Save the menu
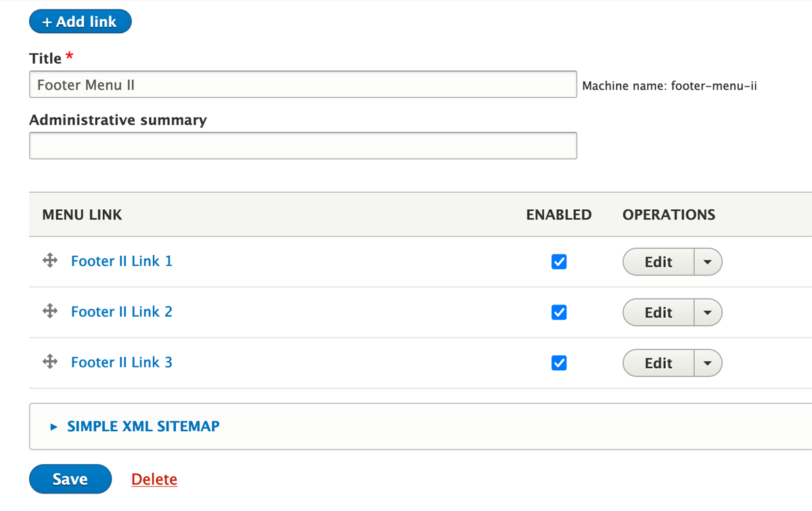This screenshot has height=511, width=812. [70, 479]
